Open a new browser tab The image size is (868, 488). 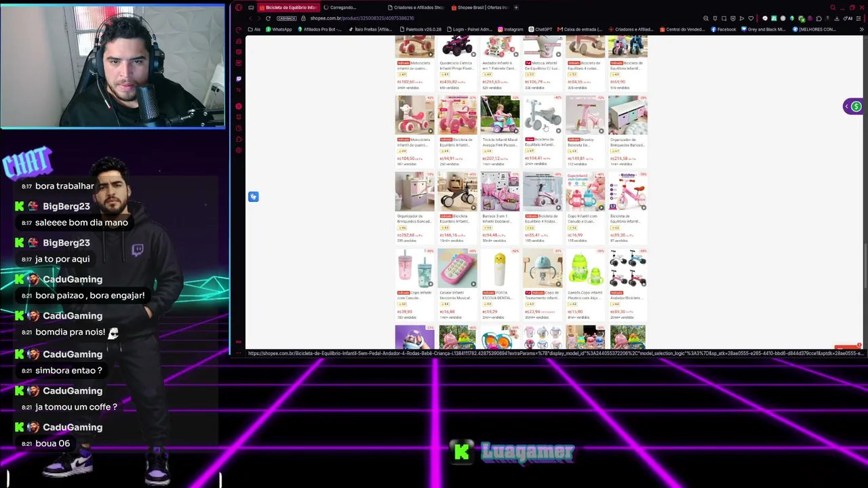[516, 7]
